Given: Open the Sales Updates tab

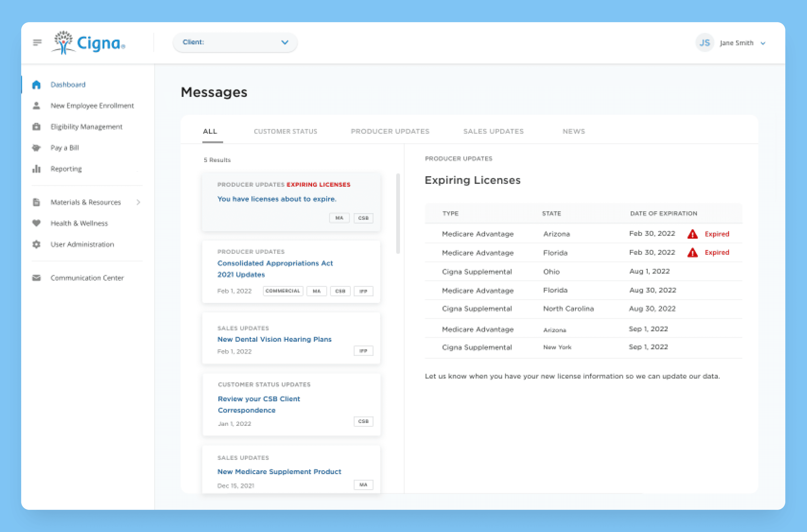Looking at the screenshot, I should click(494, 131).
